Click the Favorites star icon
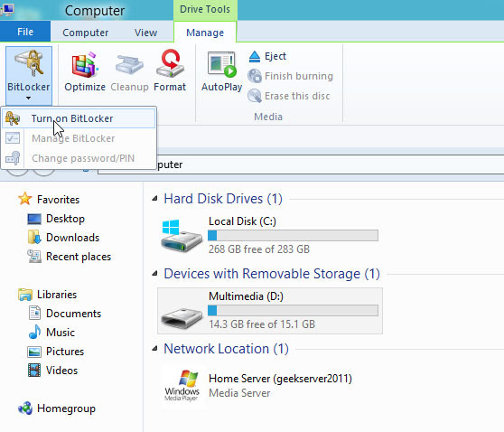This screenshot has height=432, width=504. (24, 199)
